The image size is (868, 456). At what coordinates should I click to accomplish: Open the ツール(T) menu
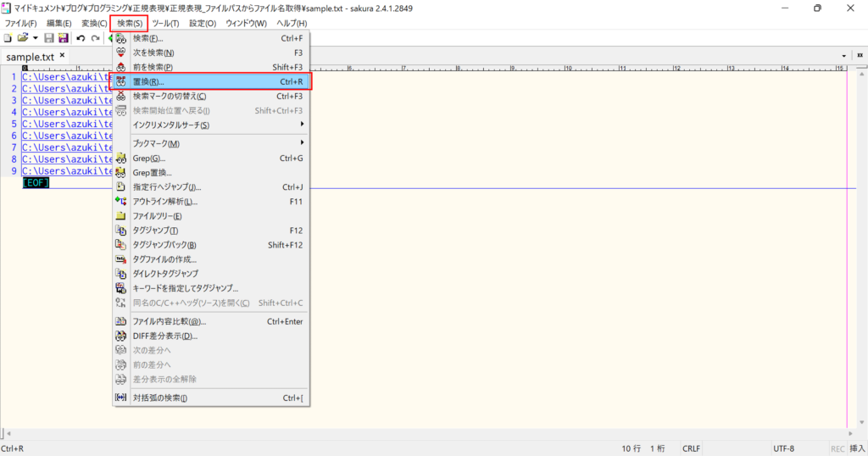(x=165, y=23)
